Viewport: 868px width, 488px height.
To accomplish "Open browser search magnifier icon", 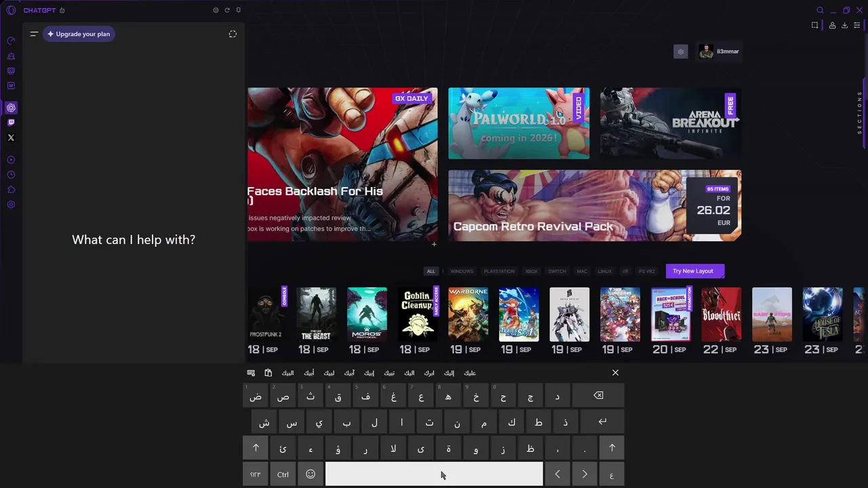I will [x=820, y=10].
